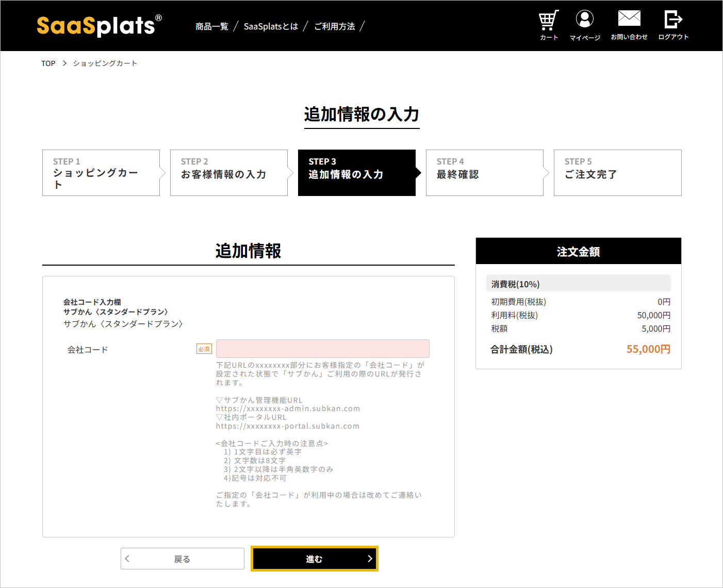Click 合計金額(税込) label
Screen dimensions: 723x588
521,349
